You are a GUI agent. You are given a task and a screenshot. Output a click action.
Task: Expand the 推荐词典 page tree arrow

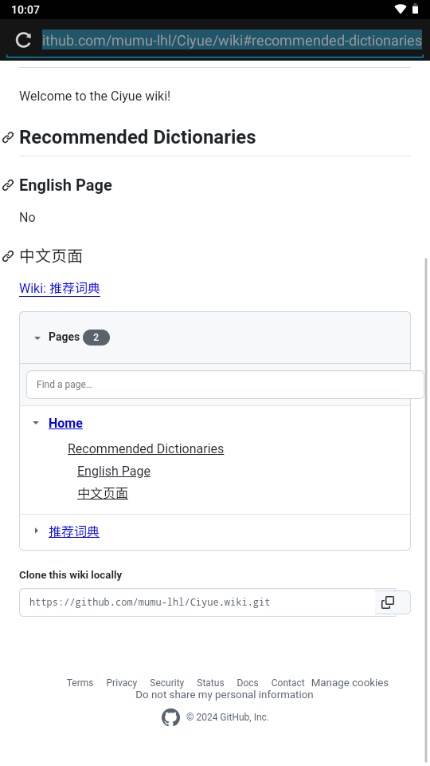(x=36, y=531)
